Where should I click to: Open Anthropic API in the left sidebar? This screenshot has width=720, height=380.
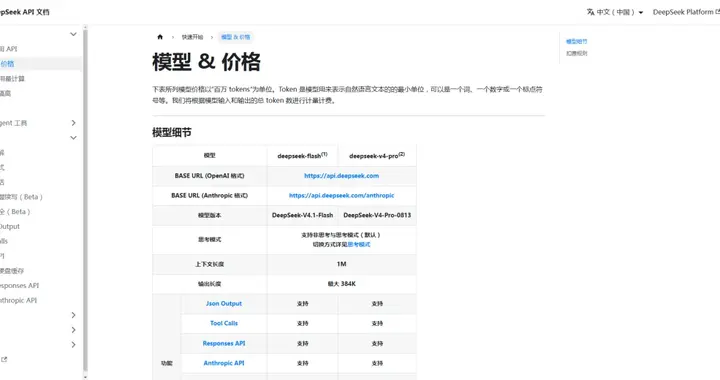click(x=18, y=300)
